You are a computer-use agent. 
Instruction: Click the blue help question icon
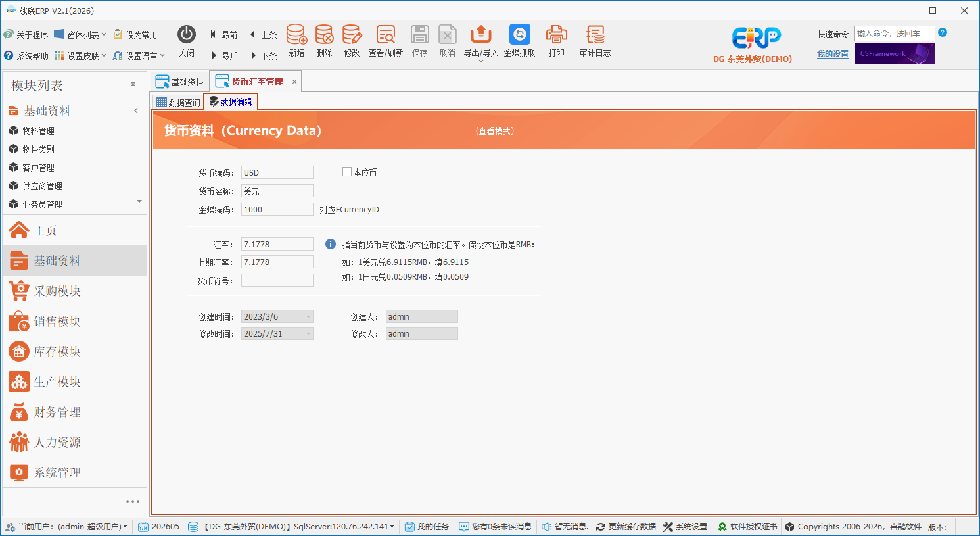pos(943,32)
